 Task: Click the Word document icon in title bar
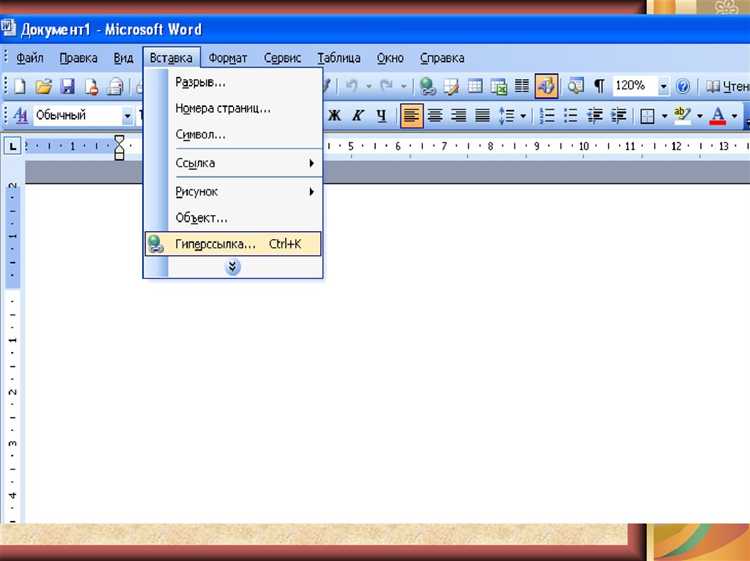[8, 28]
